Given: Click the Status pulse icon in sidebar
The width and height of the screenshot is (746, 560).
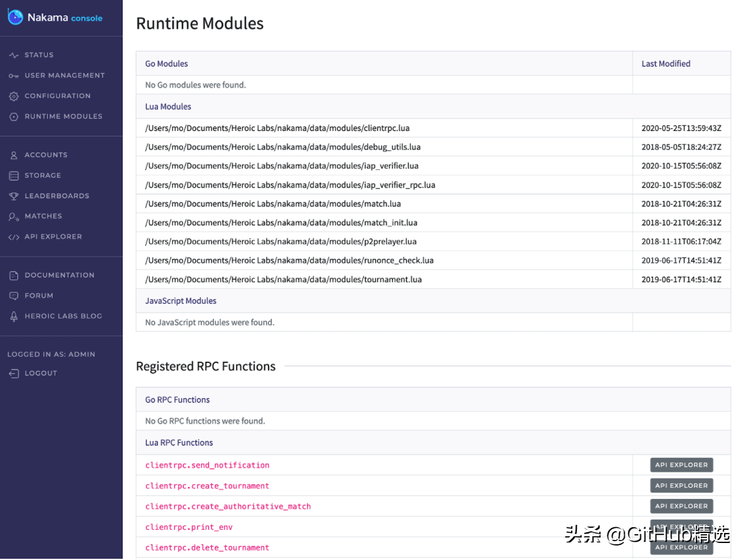Looking at the screenshot, I should pyautogui.click(x=14, y=55).
